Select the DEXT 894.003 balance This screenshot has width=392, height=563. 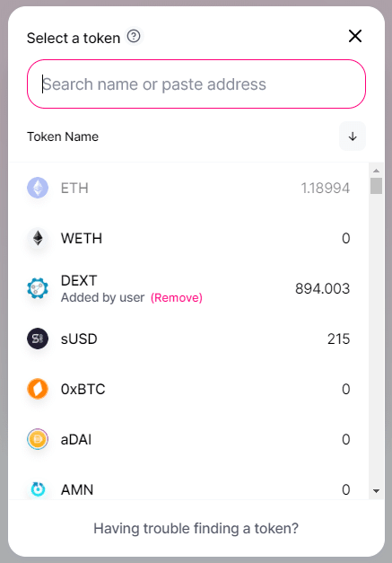point(322,288)
